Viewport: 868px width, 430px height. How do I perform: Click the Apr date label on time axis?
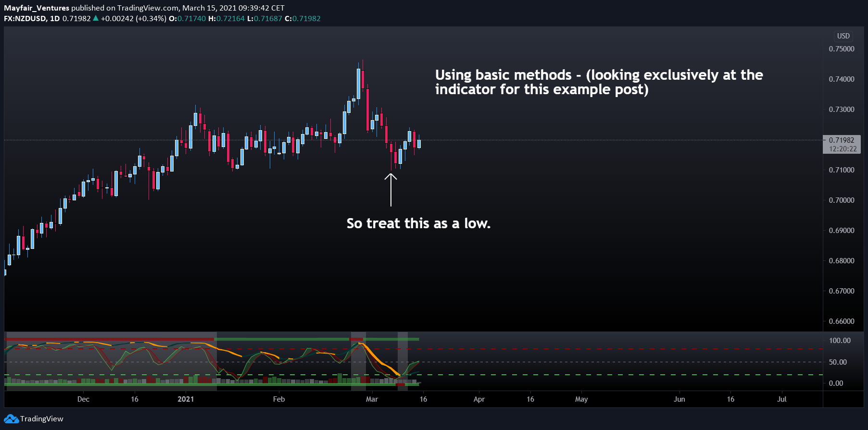click(x=479, y=399)
